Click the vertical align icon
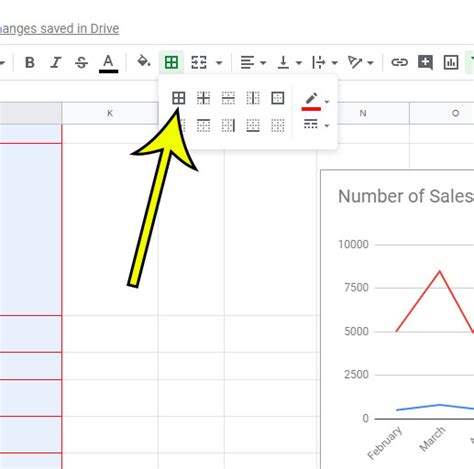Viewport: 474px width, 469px height. [x=283, y=62]
